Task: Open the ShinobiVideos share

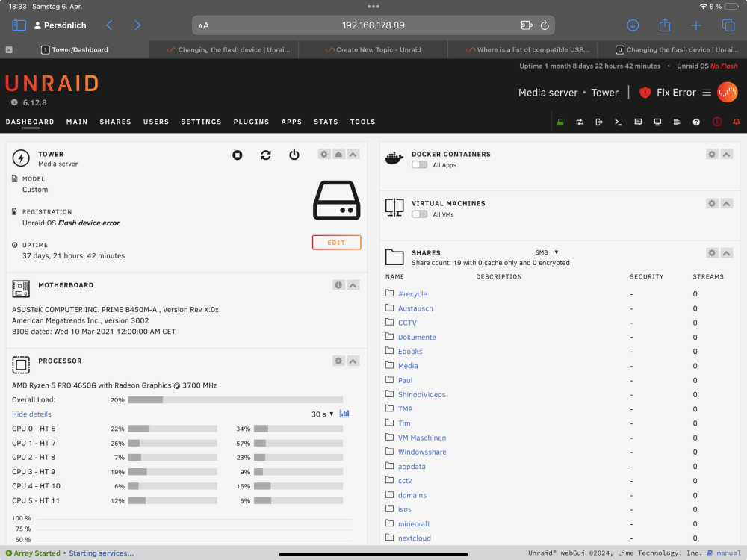Action: 421,394
